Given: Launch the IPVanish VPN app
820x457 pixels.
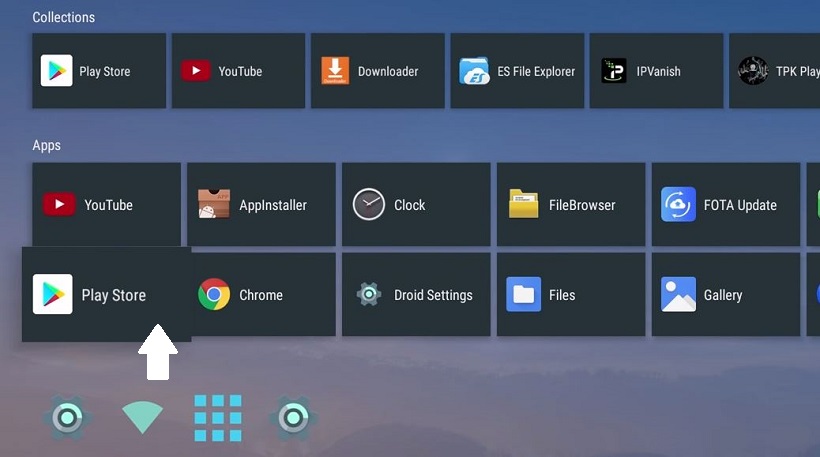Looking at the screenshot, I should tap(656, 71).
